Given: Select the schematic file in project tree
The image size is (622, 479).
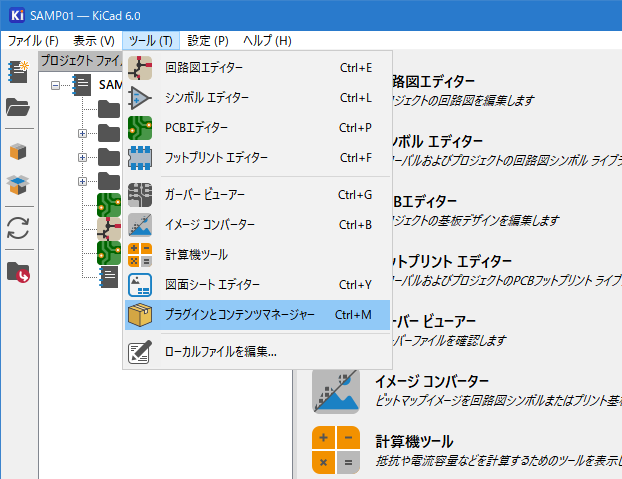Looking at the screenshot, I should 109,229.
